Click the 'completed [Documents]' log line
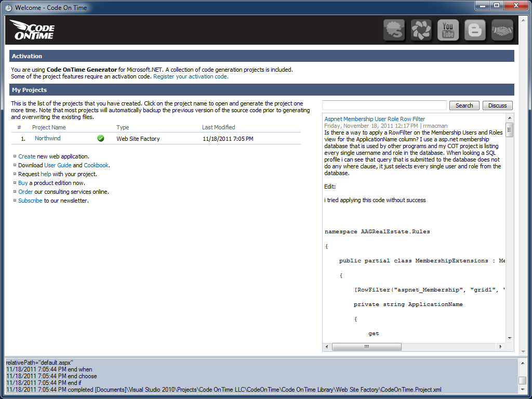 point(223,390)
